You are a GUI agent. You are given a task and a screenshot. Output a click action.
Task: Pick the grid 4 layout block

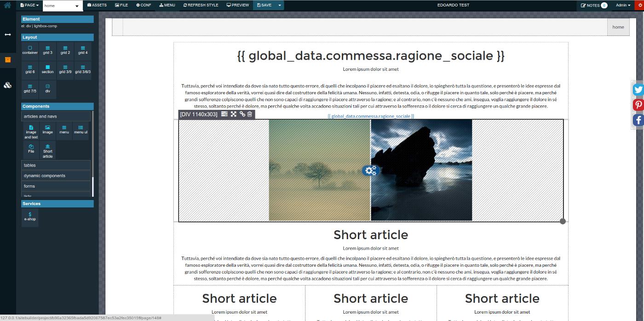pyautogui.click(x=83, y=50)
